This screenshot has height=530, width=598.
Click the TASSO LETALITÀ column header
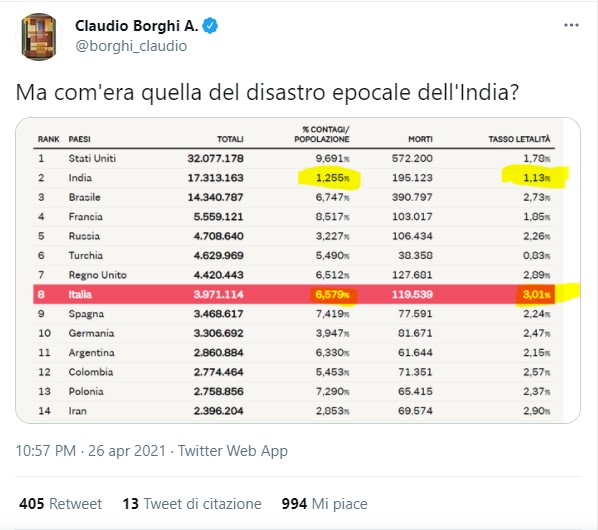coord(519,139)
